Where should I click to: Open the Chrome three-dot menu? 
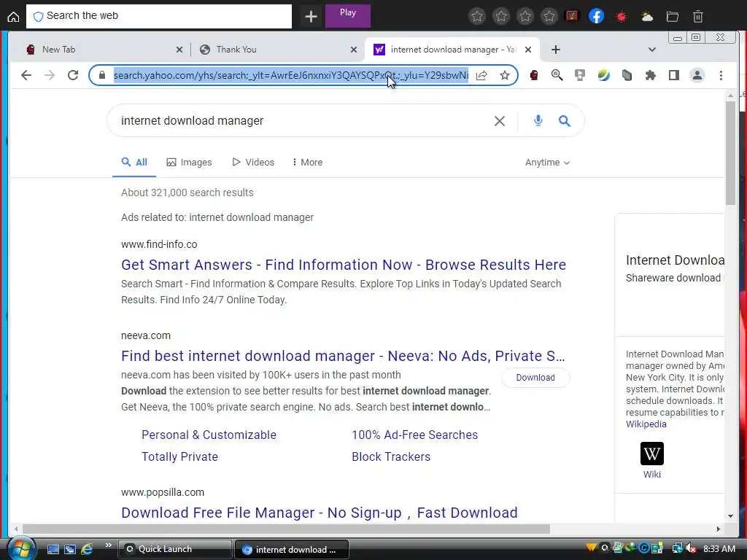(721, 75)
